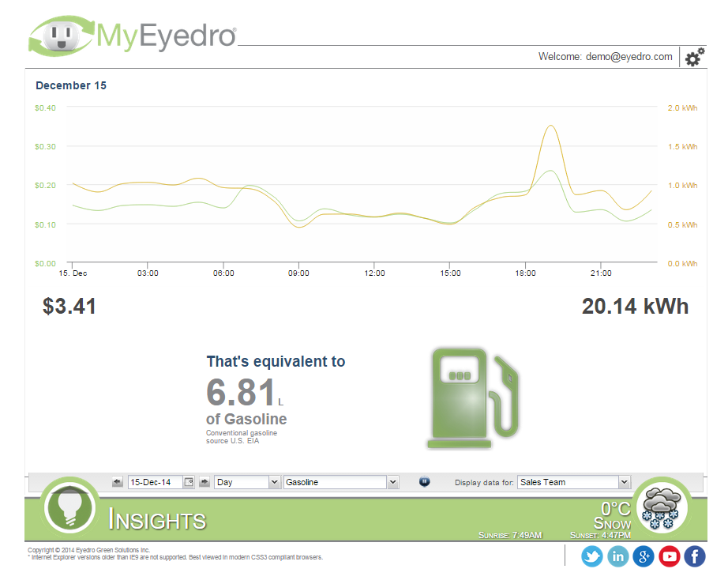The image size is (728, 584).
Task: Click the $0.40 cost axis label
Action: [x=45, y=107]
